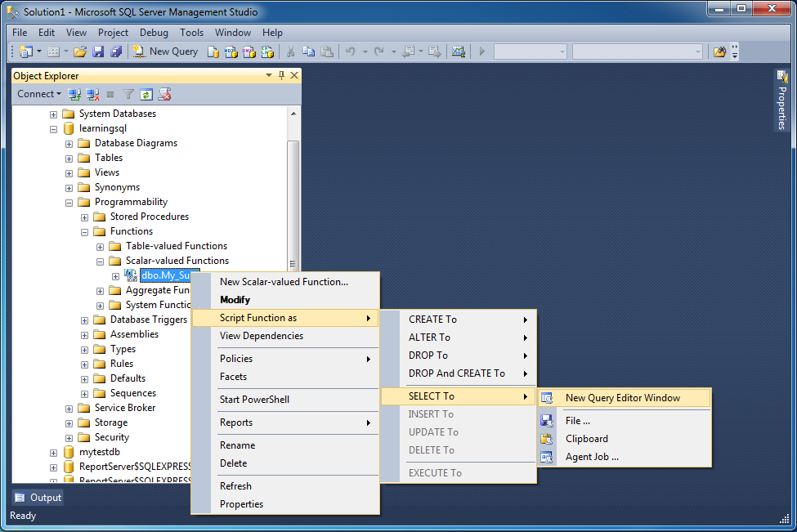Click the Paste toolbar icon
This screenshot has width=797, height=532.
(x=327, y=51)
